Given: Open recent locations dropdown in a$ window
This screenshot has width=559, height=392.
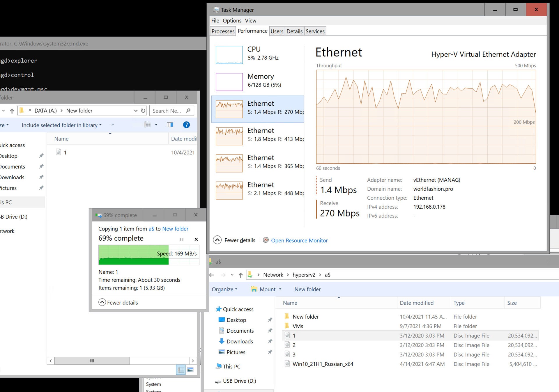Looking at the screenshot, I should 232,275.
